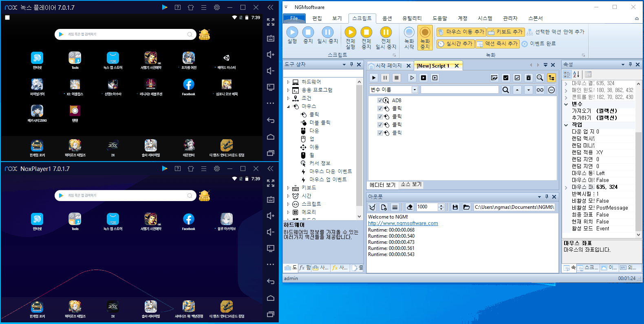Open the www.ngmsoftware.com link
The image size is (644, 324).
click(x=403, y=223)
